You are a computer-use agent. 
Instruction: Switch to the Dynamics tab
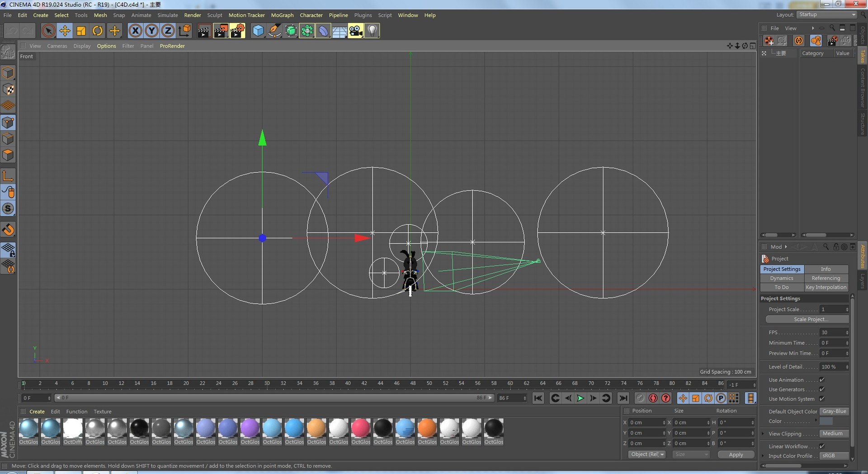[782, 278]
